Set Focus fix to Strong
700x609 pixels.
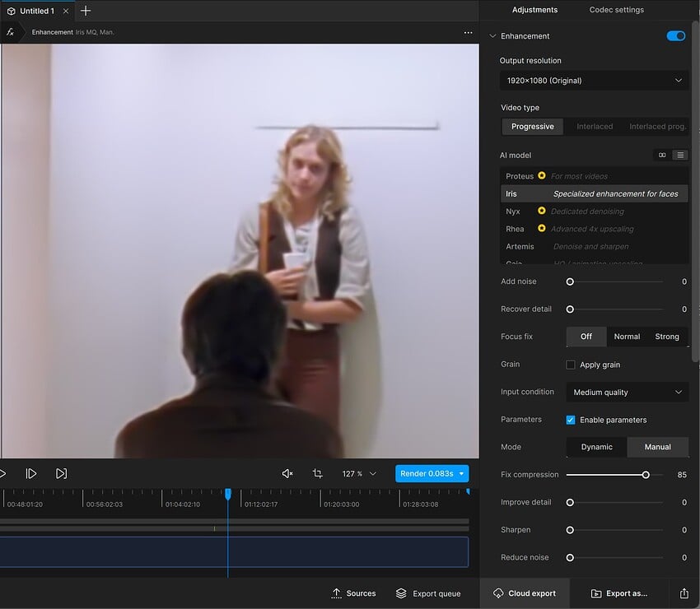pyautogui.click(x=667, y=337)
